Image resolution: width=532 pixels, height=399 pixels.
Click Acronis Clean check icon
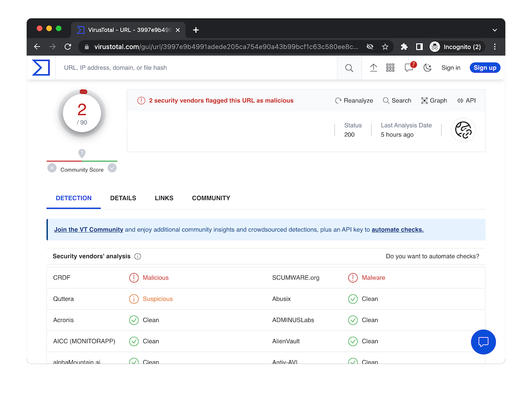pos(134,320)
